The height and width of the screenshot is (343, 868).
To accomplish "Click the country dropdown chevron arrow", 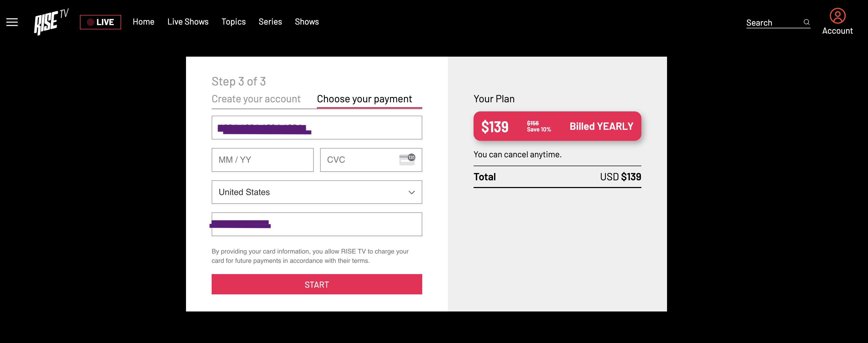I will [x=412, y=192].
